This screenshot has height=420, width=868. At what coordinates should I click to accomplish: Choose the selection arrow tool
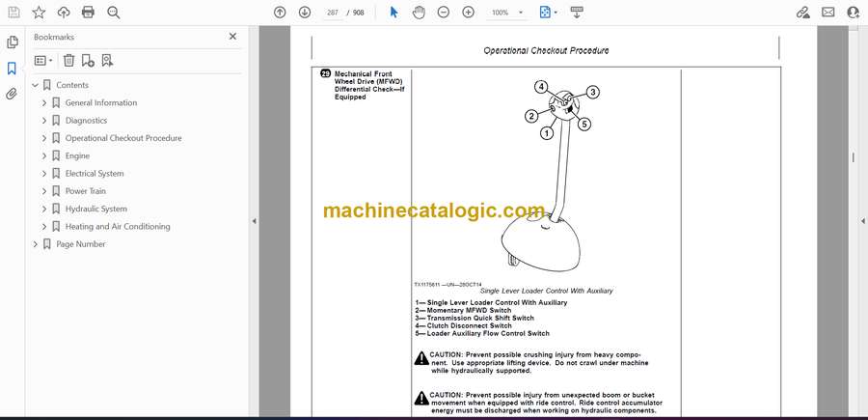[393, 13]
